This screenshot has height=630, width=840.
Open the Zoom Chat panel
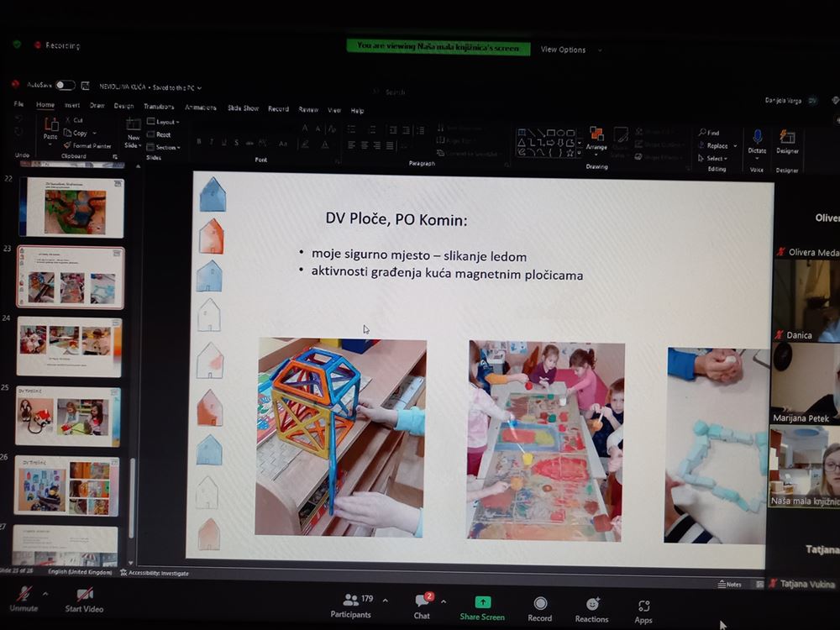coord(423,606)
